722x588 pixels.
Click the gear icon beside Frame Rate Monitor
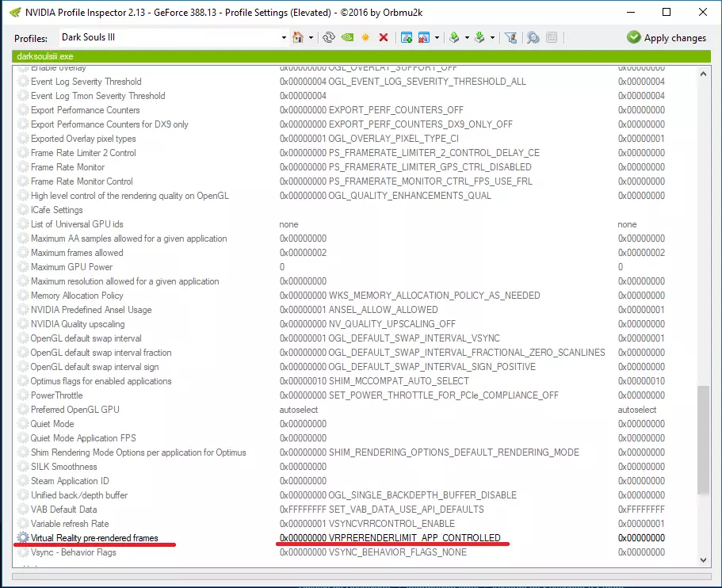pyautogui.click(x=22, y=166)
